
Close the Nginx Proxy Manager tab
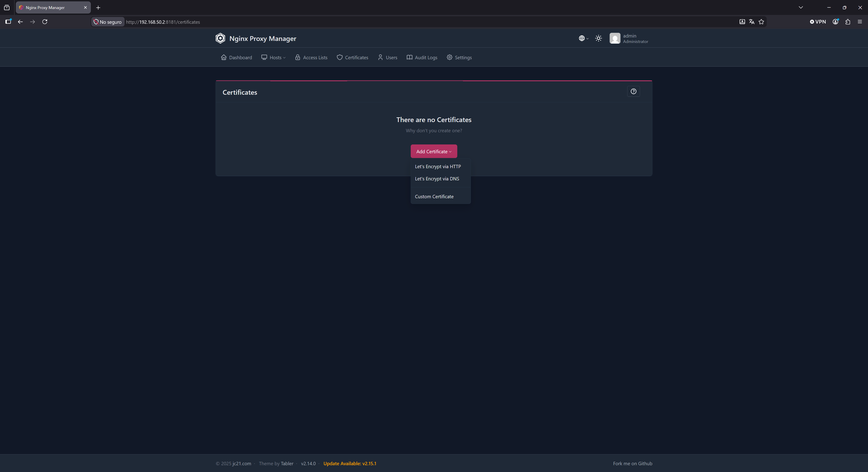[x=85, y=8]
